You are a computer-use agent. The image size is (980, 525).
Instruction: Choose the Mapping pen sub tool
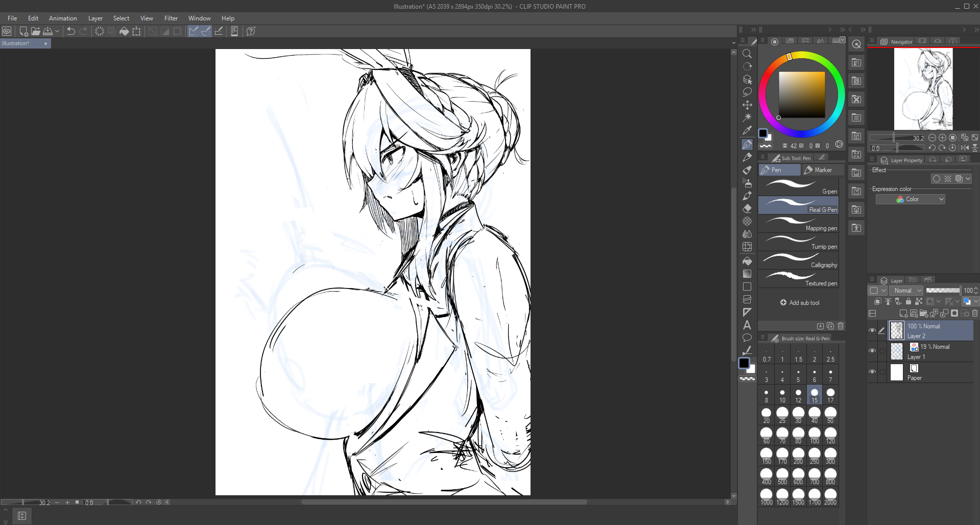coord(799,223)
